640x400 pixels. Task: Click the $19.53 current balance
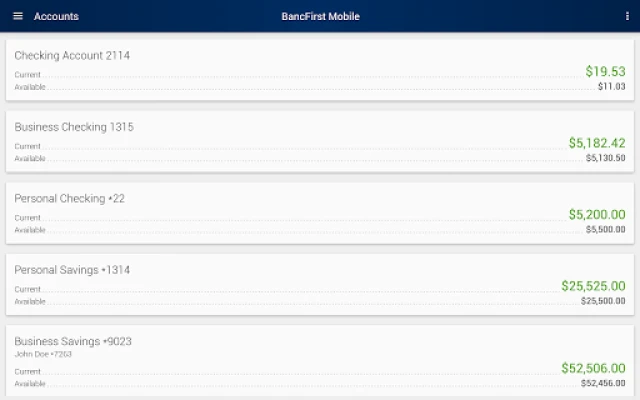point(605,72)
